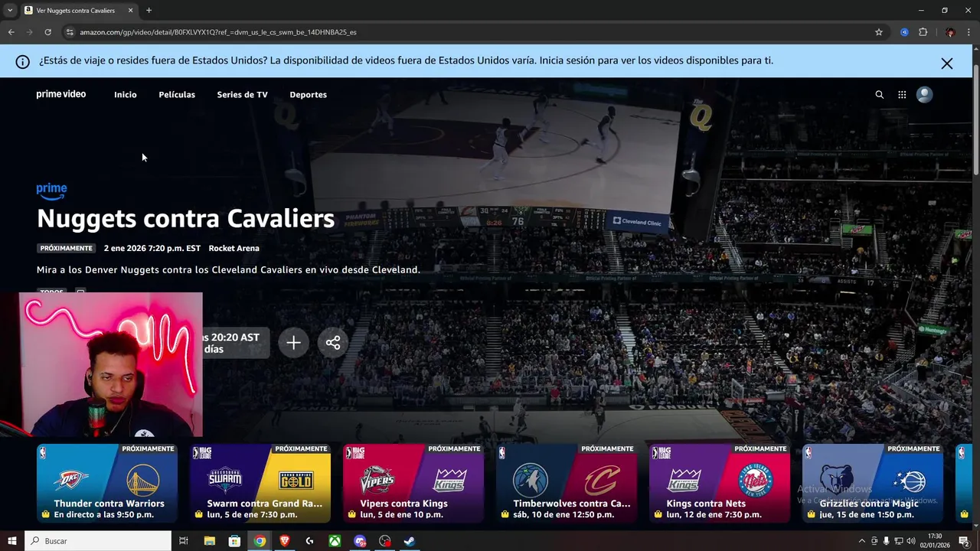
Task: Open the Chrome profile picture menu
Action: 950,32
